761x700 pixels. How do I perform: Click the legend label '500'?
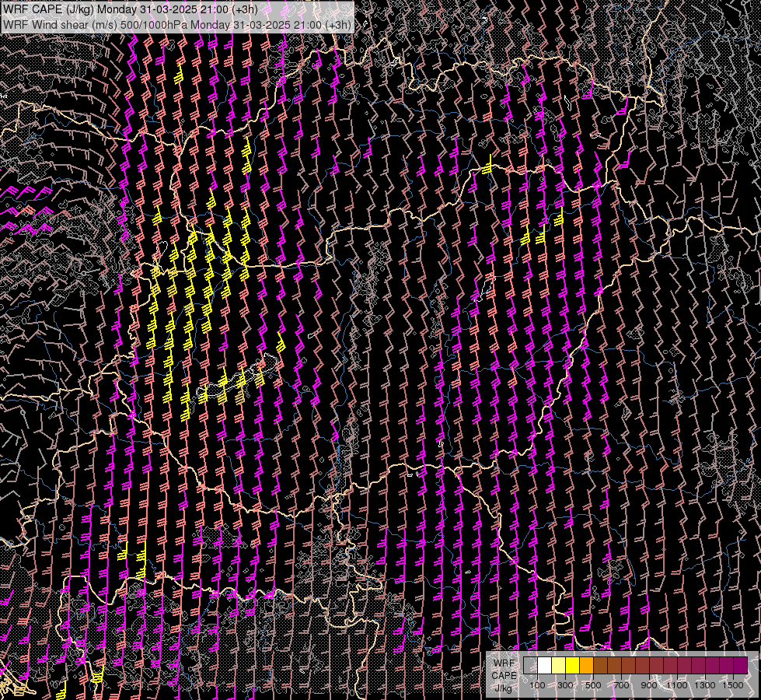(x=593, y=685)
